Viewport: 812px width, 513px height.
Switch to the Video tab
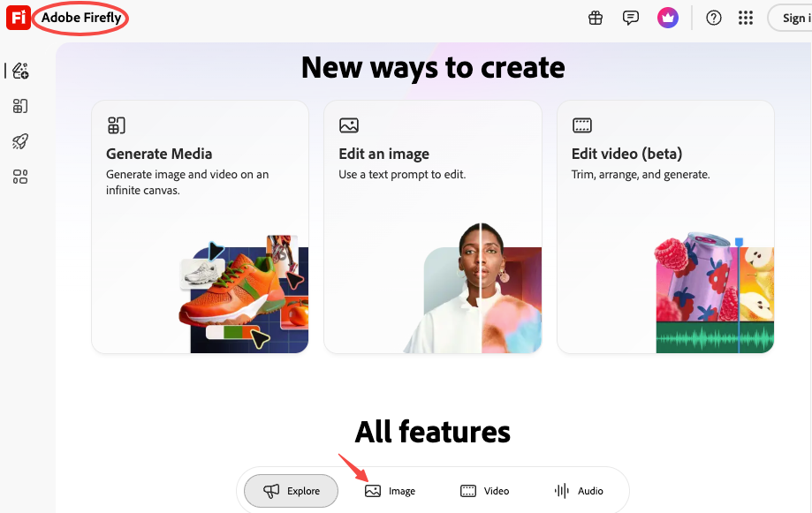point(484,491)
